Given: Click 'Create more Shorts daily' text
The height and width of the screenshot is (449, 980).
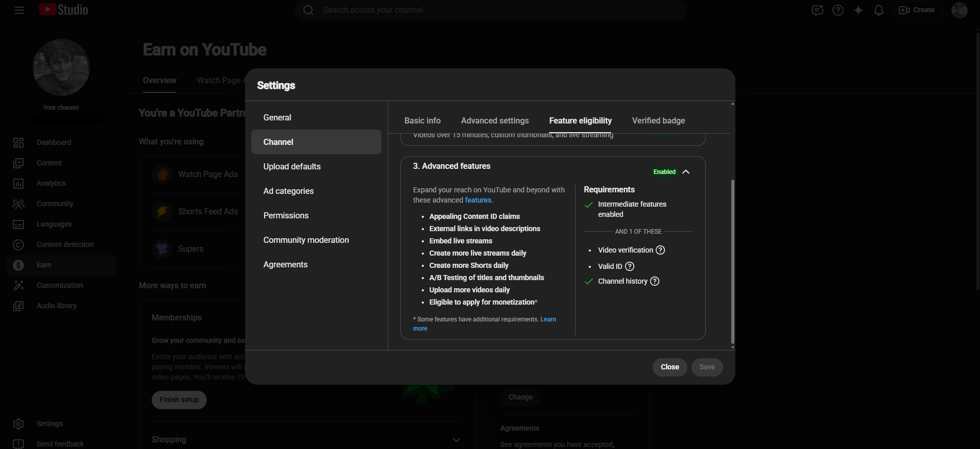Looking at the screenshot, I should pos(469,265).
